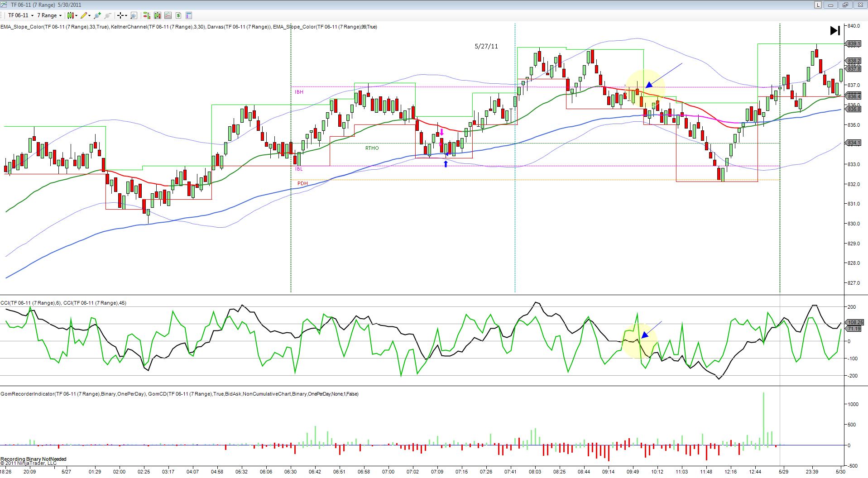Screen dimensions: 868x478
Task: Click the 840.0 price axis label
Action: coord(854,26)
